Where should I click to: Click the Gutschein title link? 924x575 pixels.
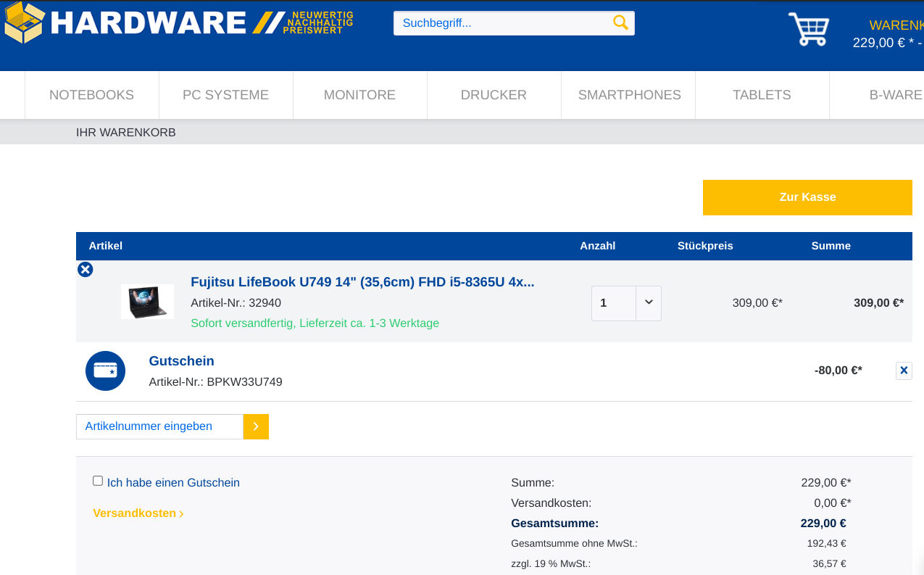(x=181, y=361)
